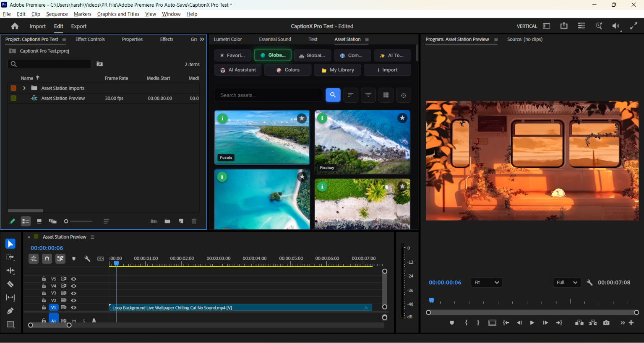The height and width of the screenshot is (343, 644).
Task: Open Quick Export share icon
Action: click(564, 26)
